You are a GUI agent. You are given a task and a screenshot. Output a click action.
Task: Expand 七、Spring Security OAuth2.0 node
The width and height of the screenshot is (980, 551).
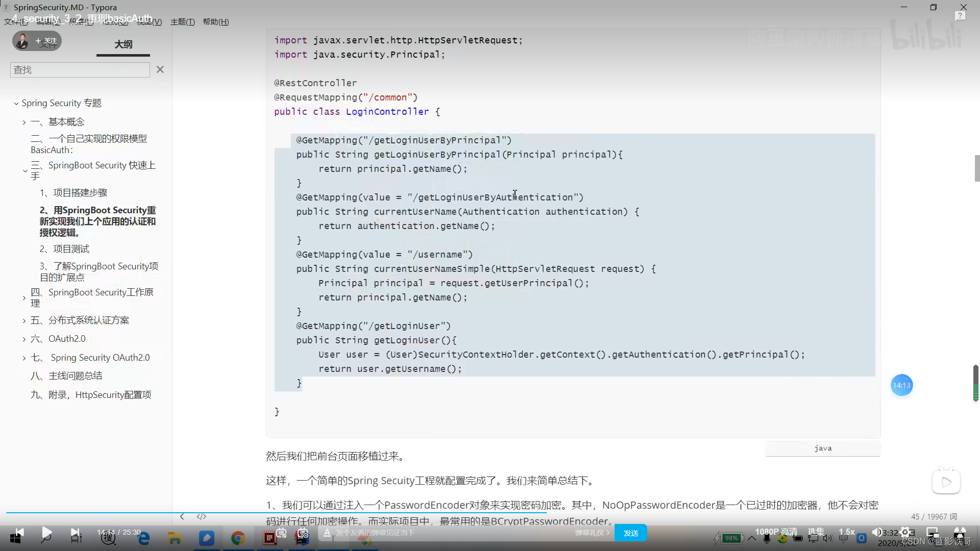[24, 358]
